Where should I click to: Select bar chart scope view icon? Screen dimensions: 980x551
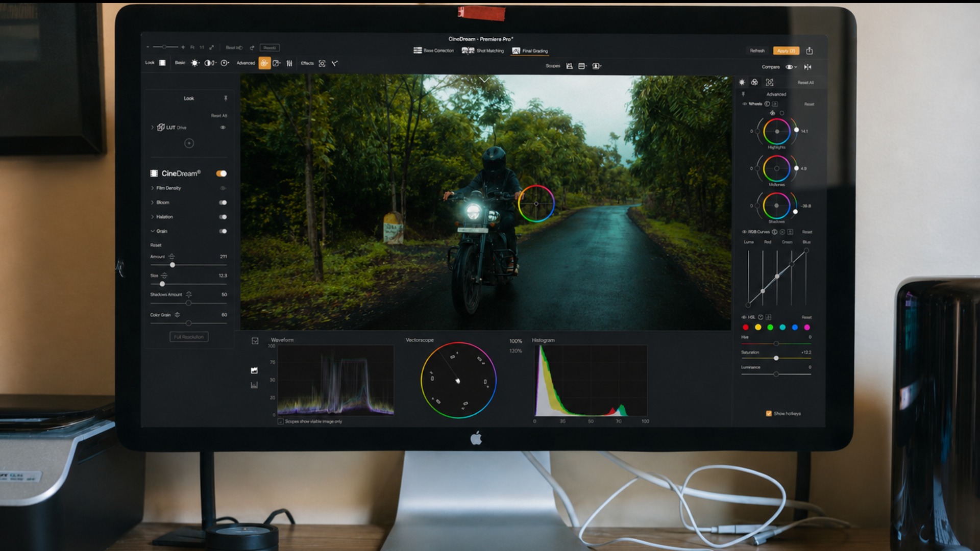click(x=254, y=385)
